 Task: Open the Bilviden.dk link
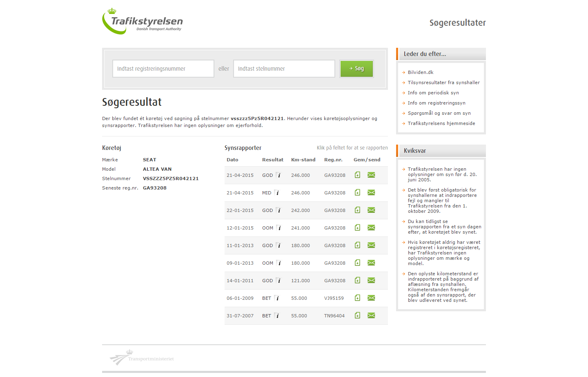point(420,72)
